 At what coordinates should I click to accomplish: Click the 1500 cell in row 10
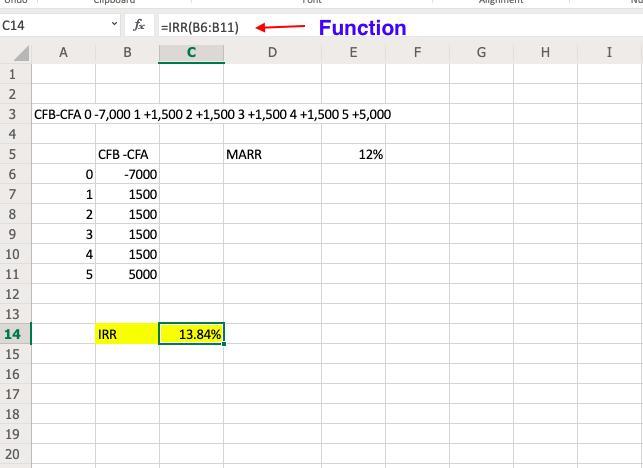(127, 254)
